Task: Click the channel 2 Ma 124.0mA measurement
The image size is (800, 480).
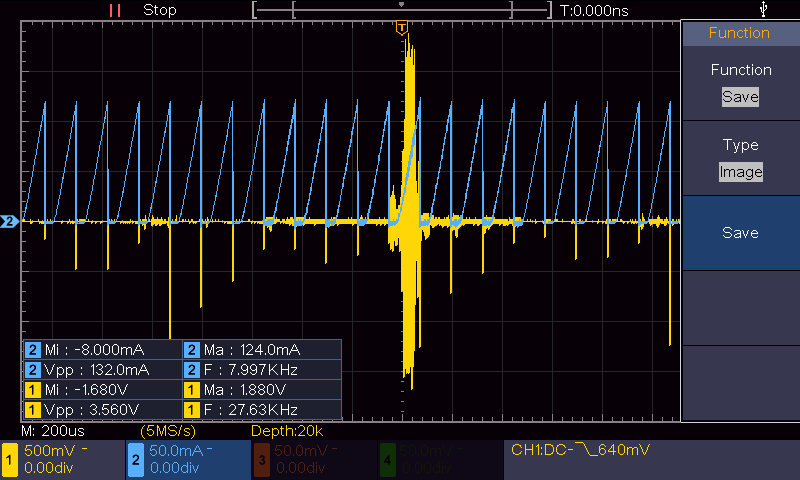Action: [262, 350]
